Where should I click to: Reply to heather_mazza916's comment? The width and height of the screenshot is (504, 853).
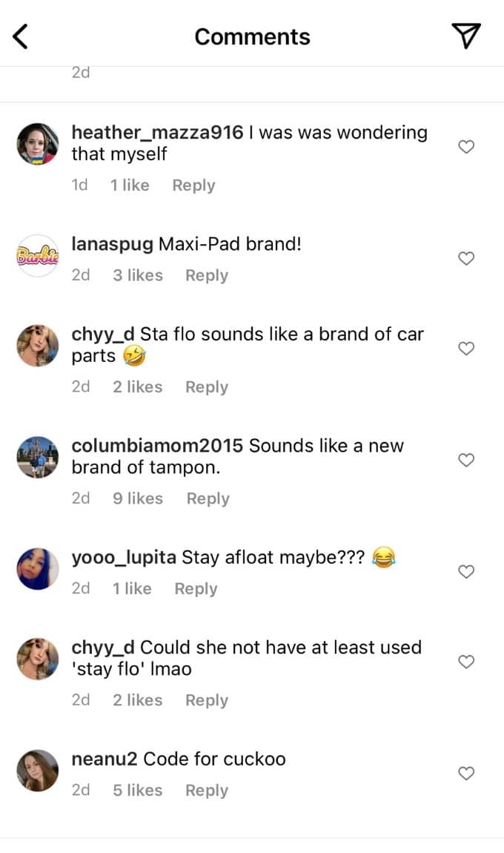coord(193,185)
